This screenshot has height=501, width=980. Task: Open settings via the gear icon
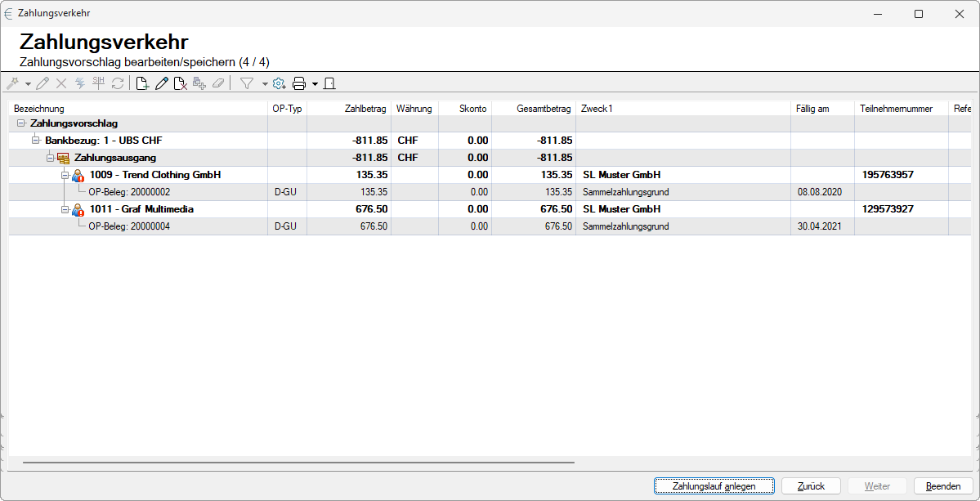click(279, 83)
